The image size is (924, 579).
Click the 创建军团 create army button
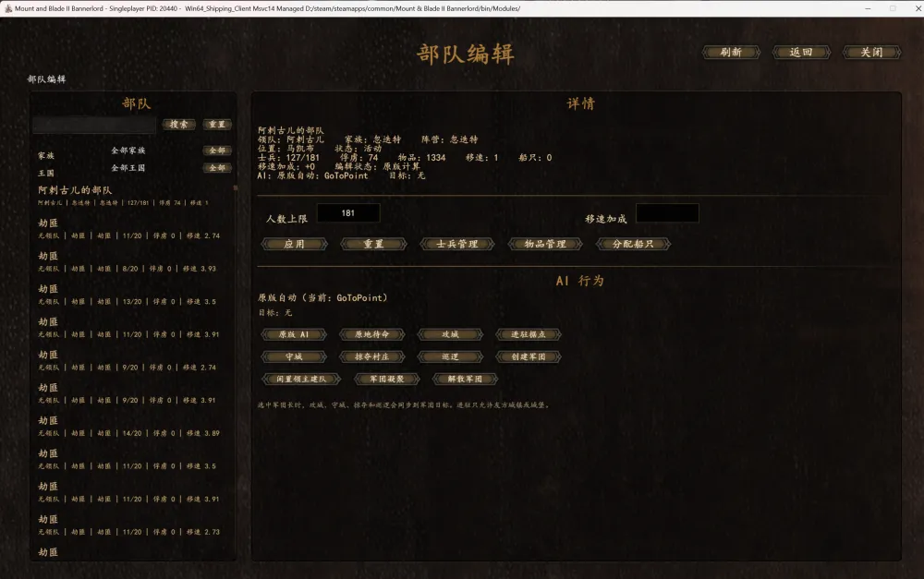tap(529, 357)
